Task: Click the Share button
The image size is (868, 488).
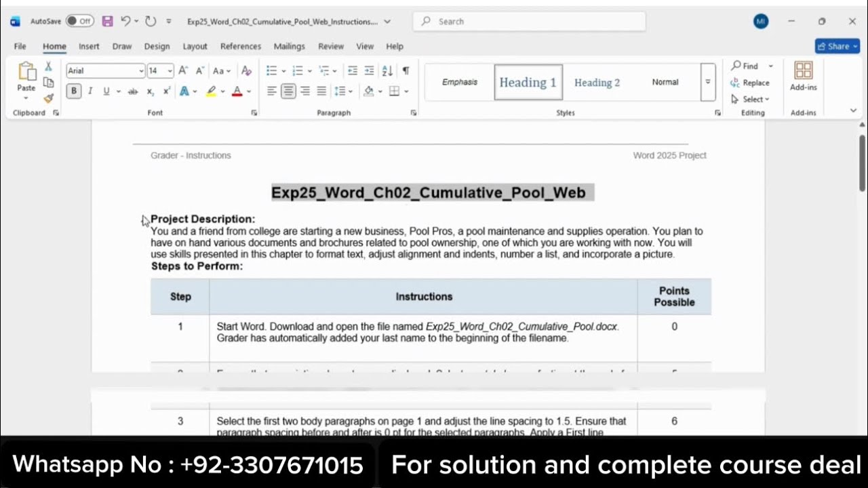Action: [837, 46]
